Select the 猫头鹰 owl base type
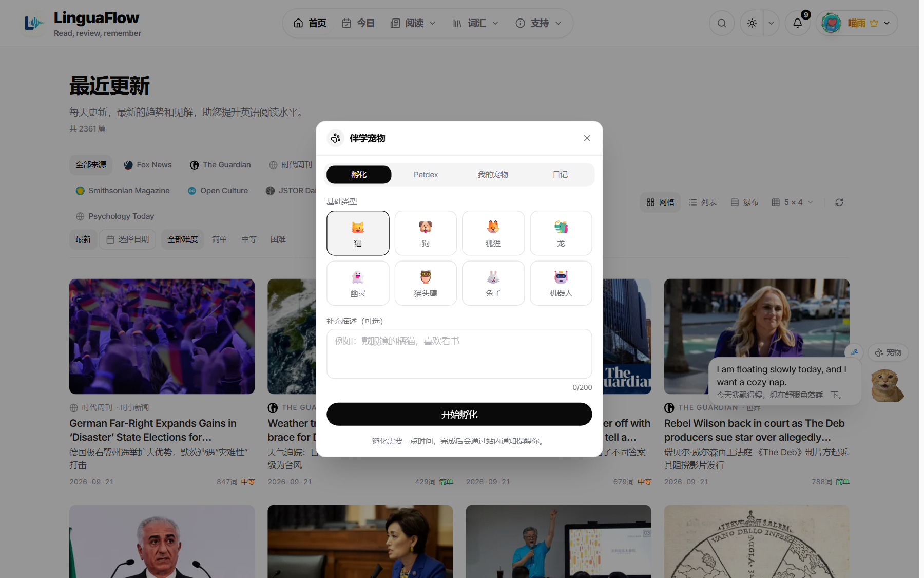The width and height of the screenshot is (924, 578). click(426, 283)
